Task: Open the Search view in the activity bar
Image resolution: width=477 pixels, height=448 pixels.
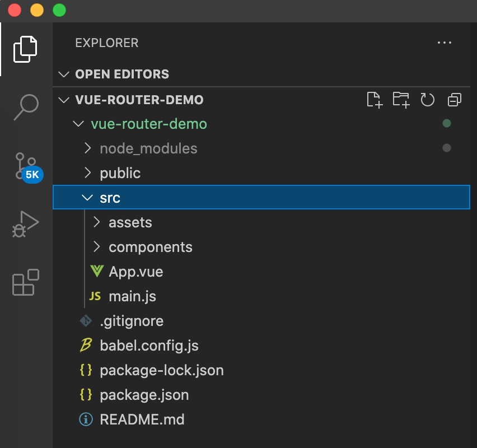Action: coord(26,107)
